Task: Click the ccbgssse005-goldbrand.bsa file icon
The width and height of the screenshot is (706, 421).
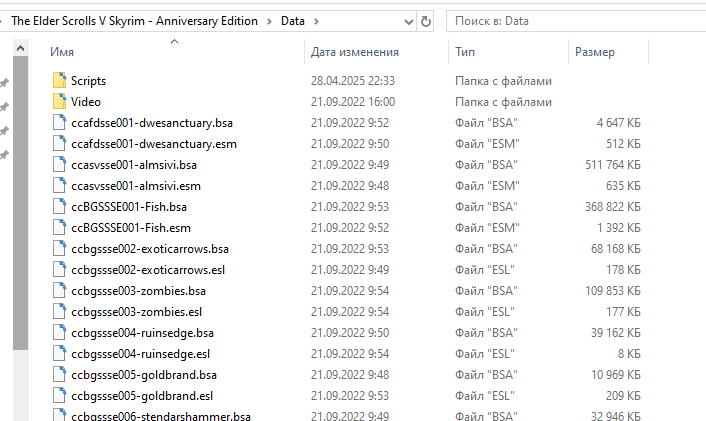Action: [x=59, y=375]
